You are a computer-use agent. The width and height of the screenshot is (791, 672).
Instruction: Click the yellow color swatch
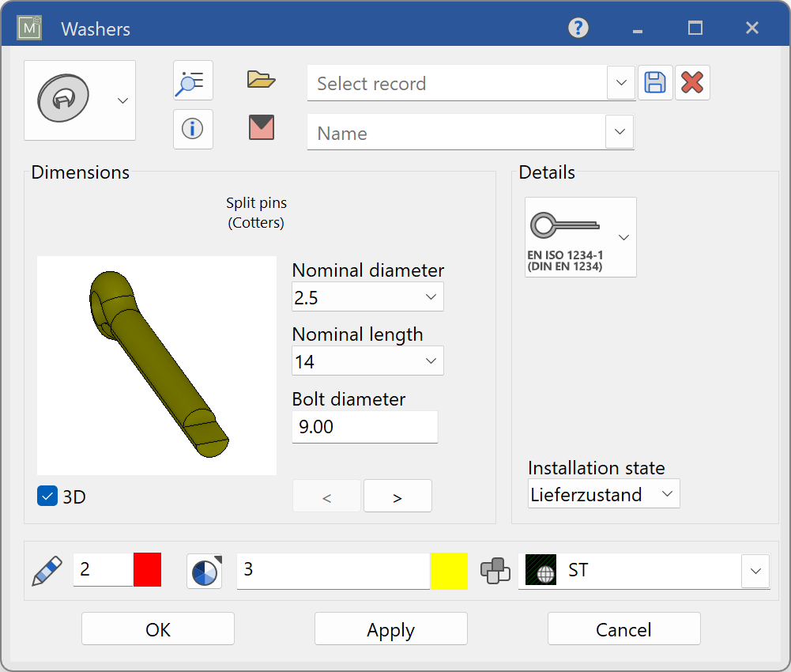coord(450,570)
